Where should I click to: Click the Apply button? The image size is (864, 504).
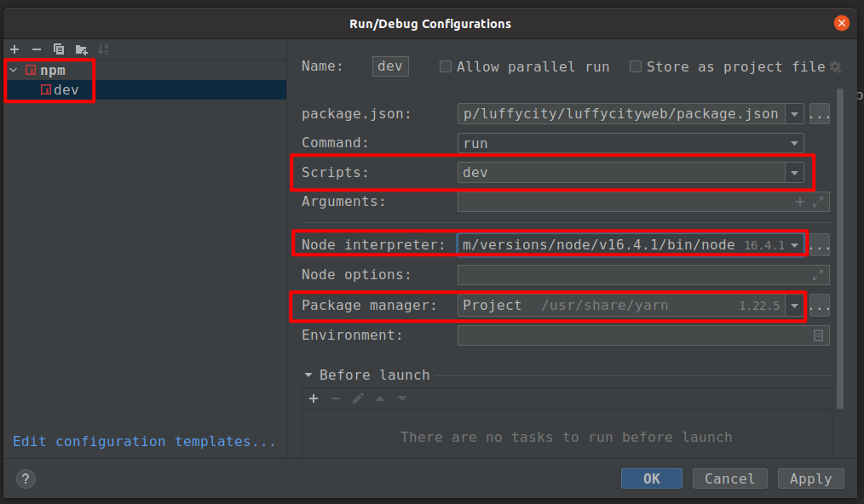[x=810, y=478]
